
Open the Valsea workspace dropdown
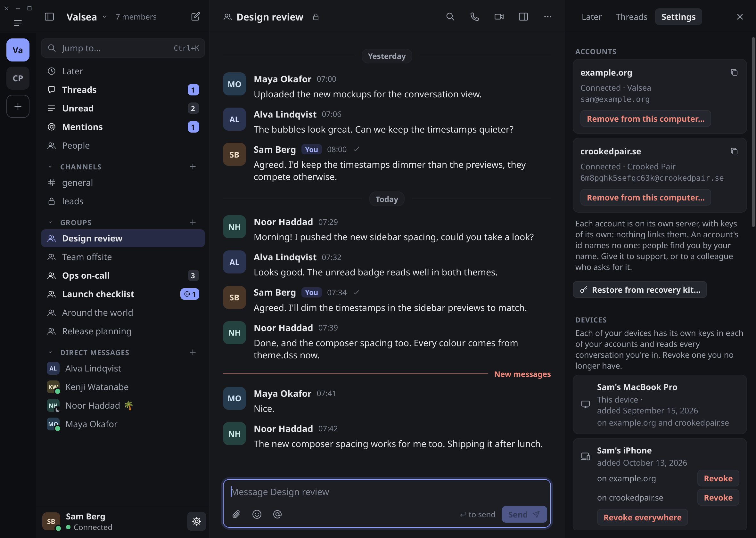pos(86,17)
